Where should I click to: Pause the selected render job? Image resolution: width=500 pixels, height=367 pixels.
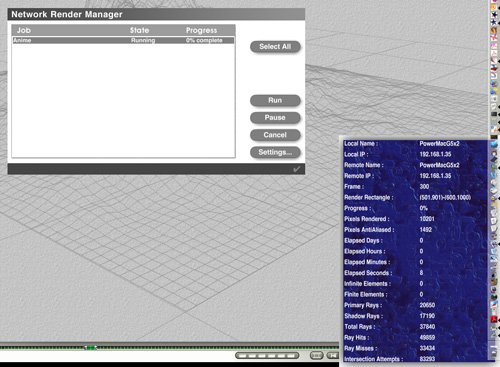[x=275, y=118]
